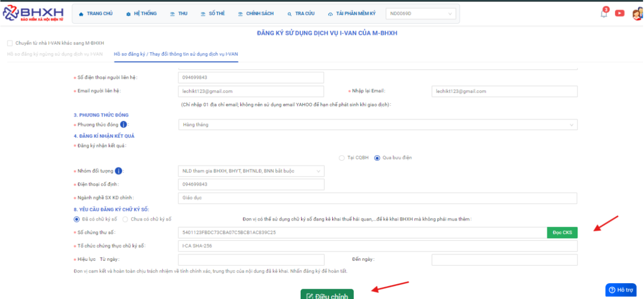Select the Qua bưu điện radio option
The height and width of the screenshot is (299, 644).
(377, 158)
